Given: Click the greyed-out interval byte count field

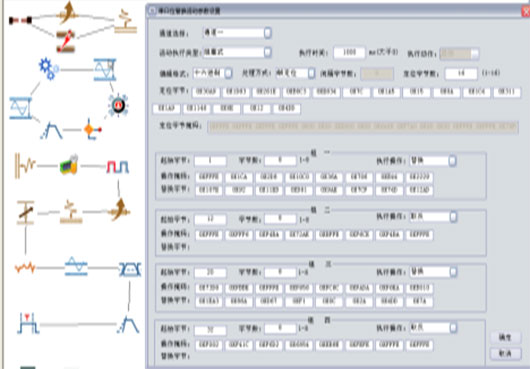Looking at the screenshot, I should (377, 74).
